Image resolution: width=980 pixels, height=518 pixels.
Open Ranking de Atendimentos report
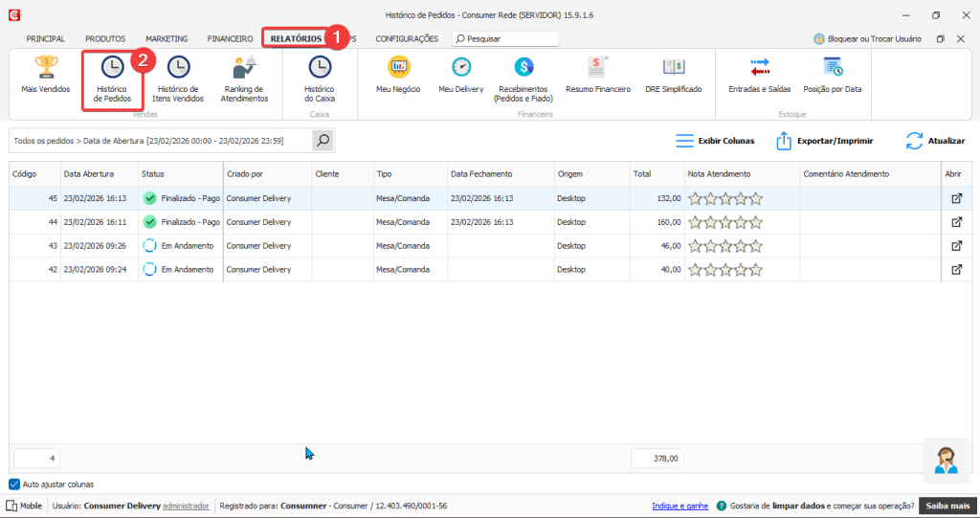tap(244, 79)
